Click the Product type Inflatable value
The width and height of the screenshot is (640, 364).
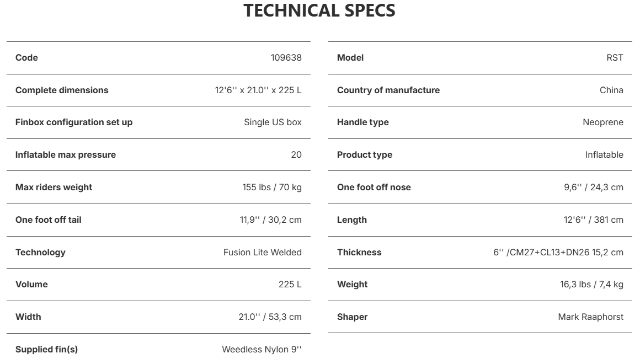click(604, 154)
